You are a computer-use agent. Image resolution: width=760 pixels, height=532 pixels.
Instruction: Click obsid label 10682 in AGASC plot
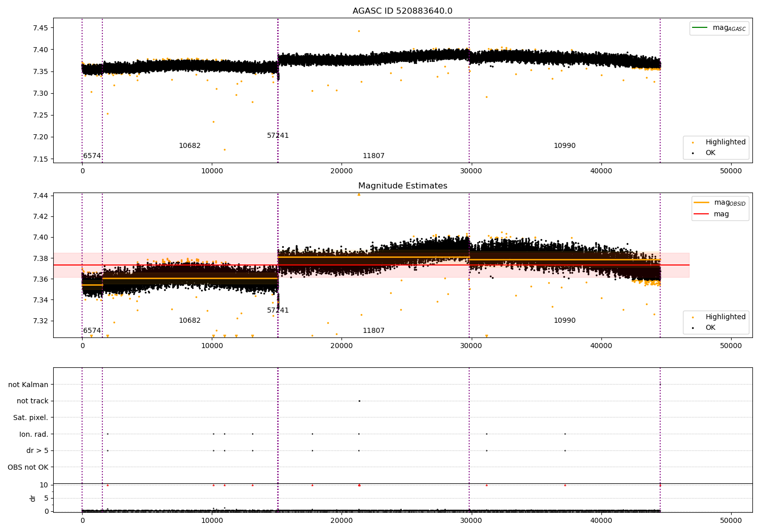(189, 146)
